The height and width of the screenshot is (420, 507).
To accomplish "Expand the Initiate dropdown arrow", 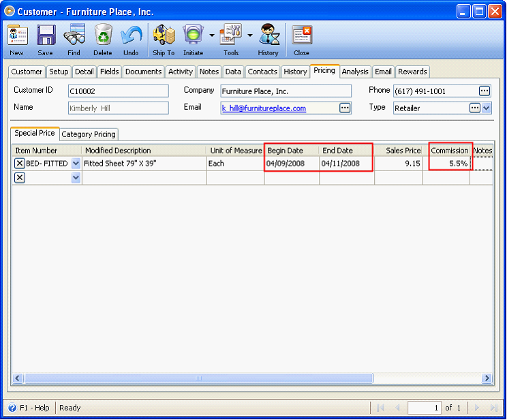I will coord(212,35).
